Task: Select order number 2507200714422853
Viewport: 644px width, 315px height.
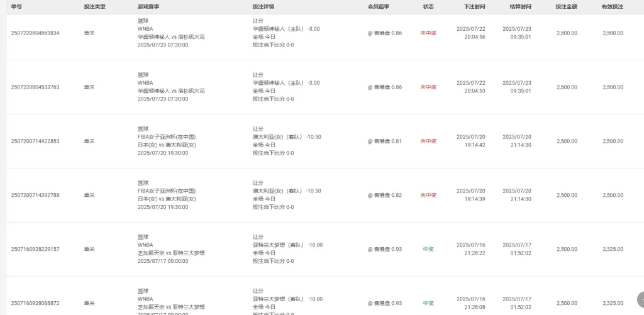Action: tap(35, 141)
